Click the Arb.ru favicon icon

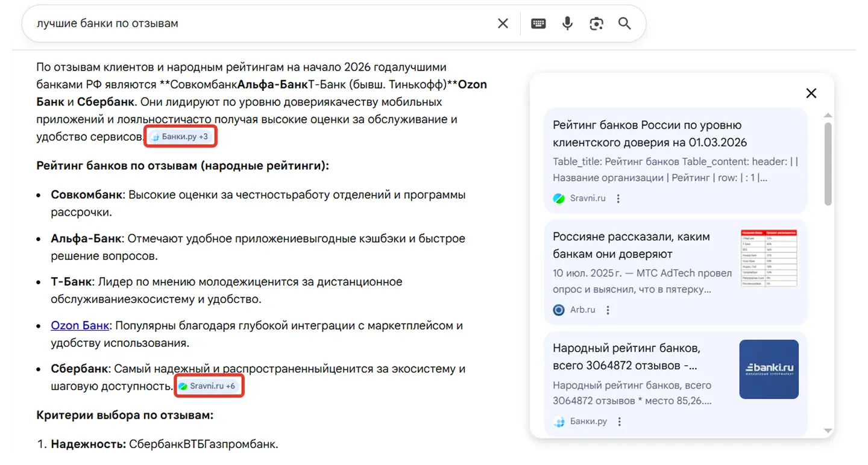(559, 310)
